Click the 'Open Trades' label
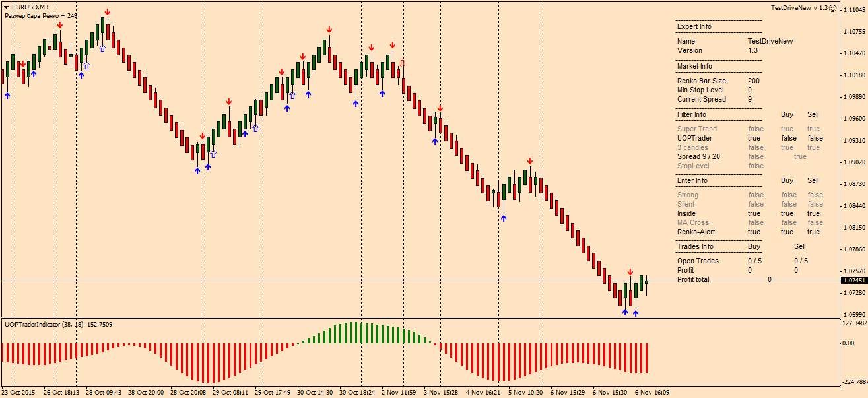This screenshot has height=398, width=868. (x=698, y=261)
